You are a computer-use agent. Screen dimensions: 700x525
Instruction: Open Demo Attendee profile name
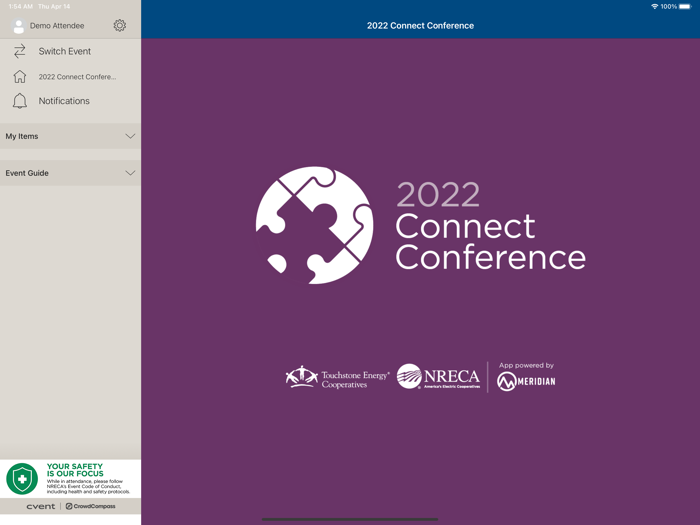coord(57,26)
